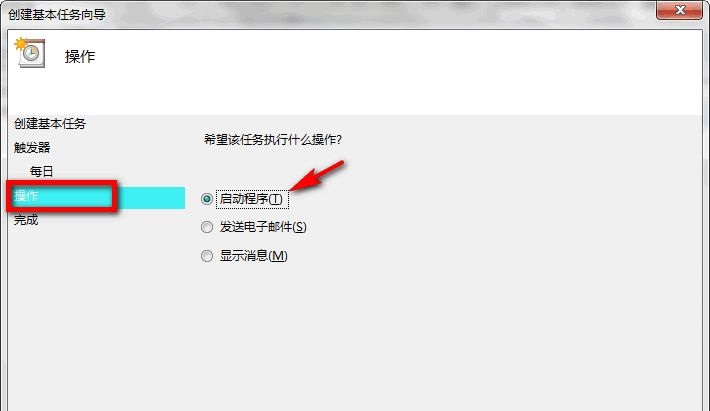This screenshot has width=710, height=411.
Task: Click the 创建基本任务向导 title bar text
Action: [57, 14]
